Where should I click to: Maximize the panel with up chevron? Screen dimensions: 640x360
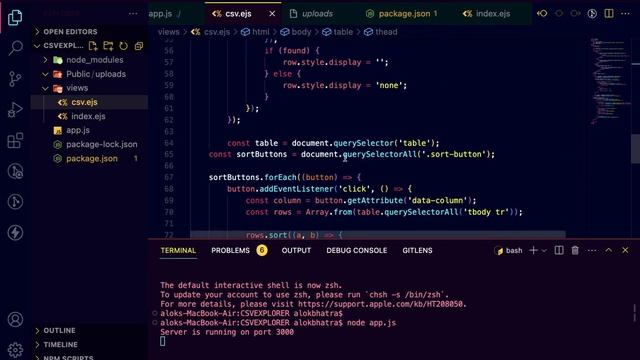[609, 250]
